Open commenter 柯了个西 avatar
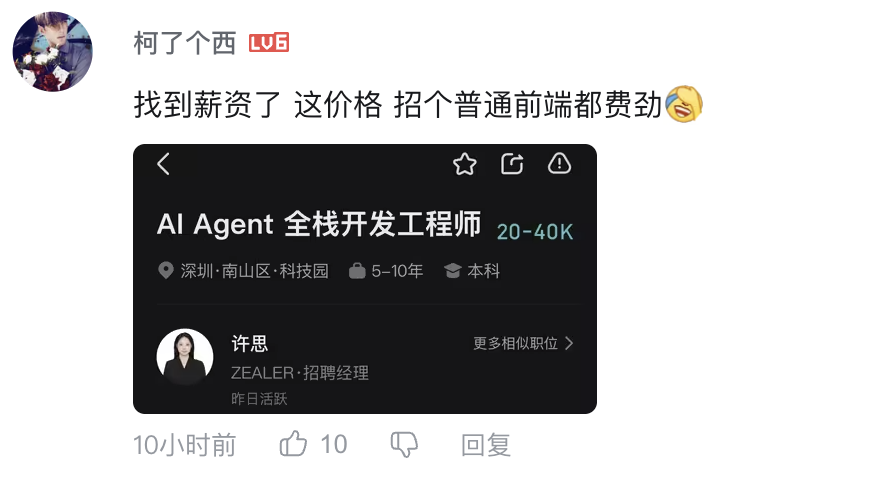The image size is (882, 490). 53,51
